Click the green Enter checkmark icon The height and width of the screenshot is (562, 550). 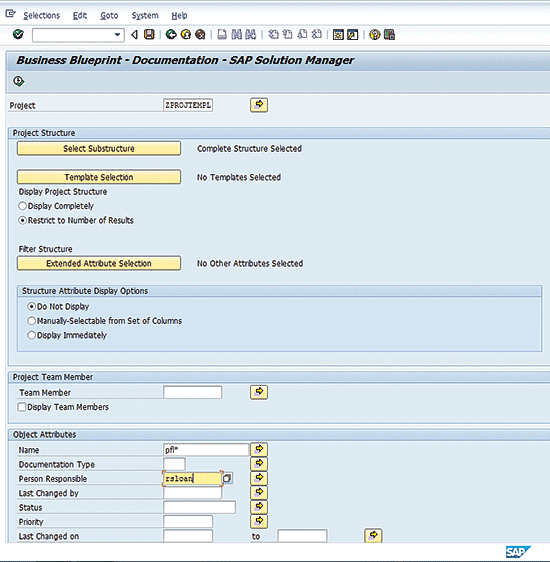pos(18,34)
